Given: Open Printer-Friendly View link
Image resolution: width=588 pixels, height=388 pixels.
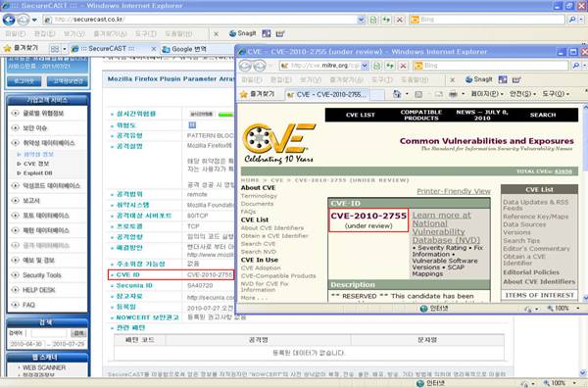Looking at the screenshot, I should 454,191.
